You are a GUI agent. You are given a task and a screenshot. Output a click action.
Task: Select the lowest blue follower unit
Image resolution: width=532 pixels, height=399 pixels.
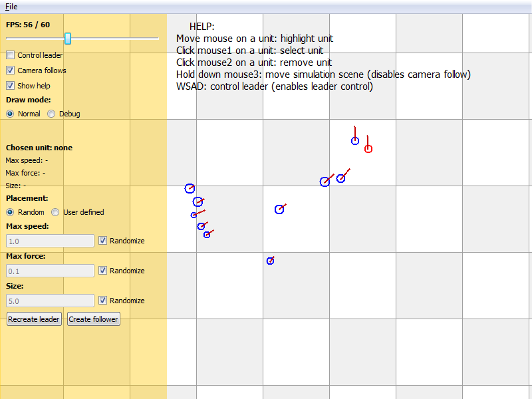(x=270, y=261)
